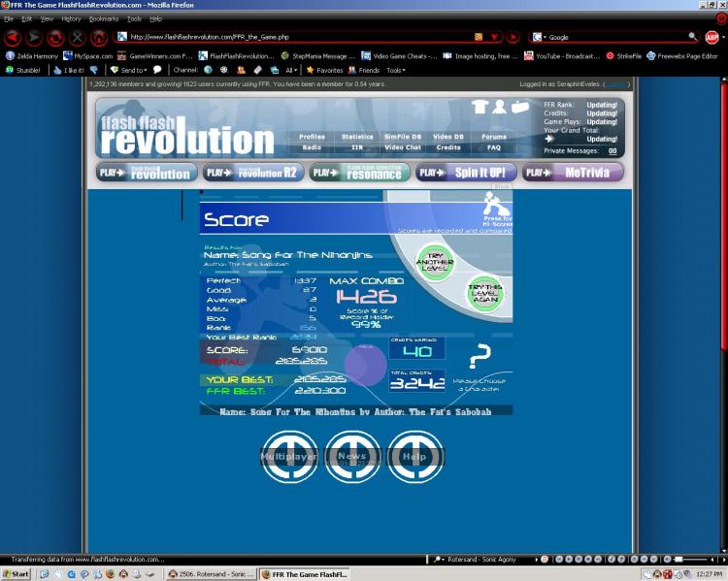The image size is (728, 581).
Task: Click the YouTube - Broadcast bookmark
Action: coord(562,55)
